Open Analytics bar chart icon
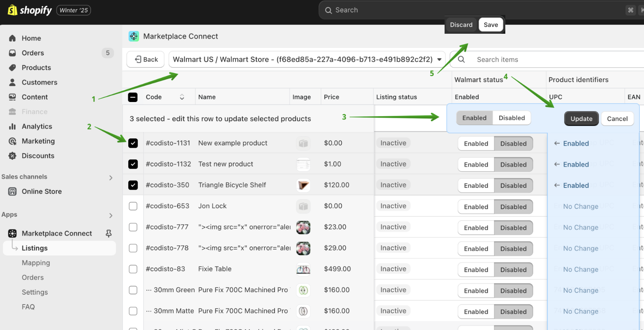 [x=12, y=126]
